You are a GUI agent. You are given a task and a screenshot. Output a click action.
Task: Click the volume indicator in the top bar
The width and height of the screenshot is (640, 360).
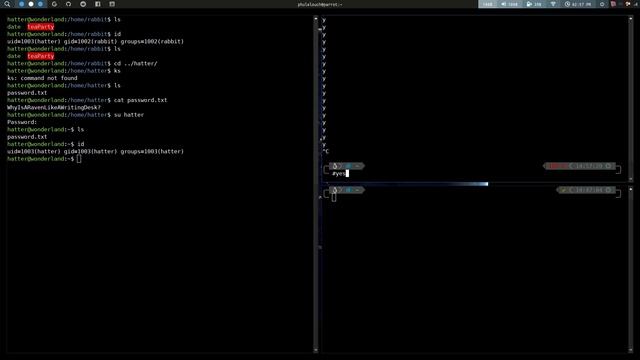pos(510,4)
